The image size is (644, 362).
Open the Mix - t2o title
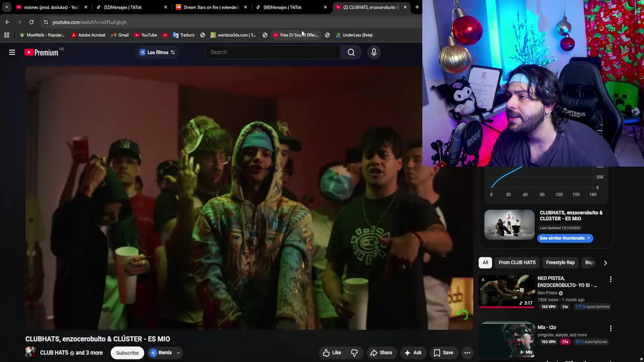coord(546,327)
